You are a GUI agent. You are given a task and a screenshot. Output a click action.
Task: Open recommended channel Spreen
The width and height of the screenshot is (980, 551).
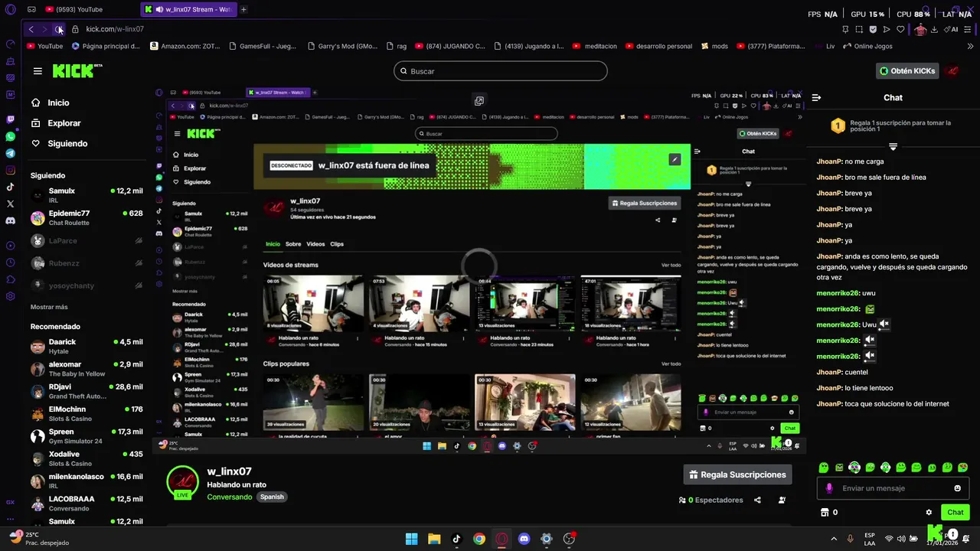[x=87, y=436]
